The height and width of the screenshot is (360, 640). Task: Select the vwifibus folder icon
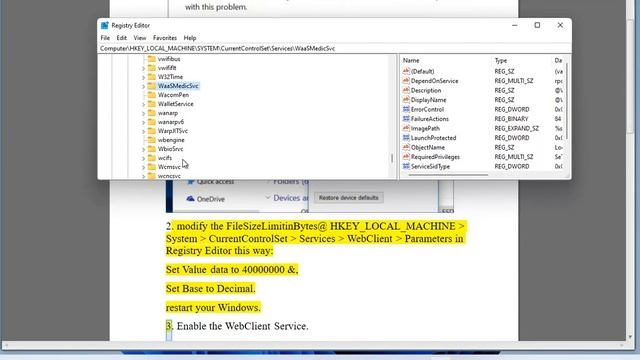151,59
